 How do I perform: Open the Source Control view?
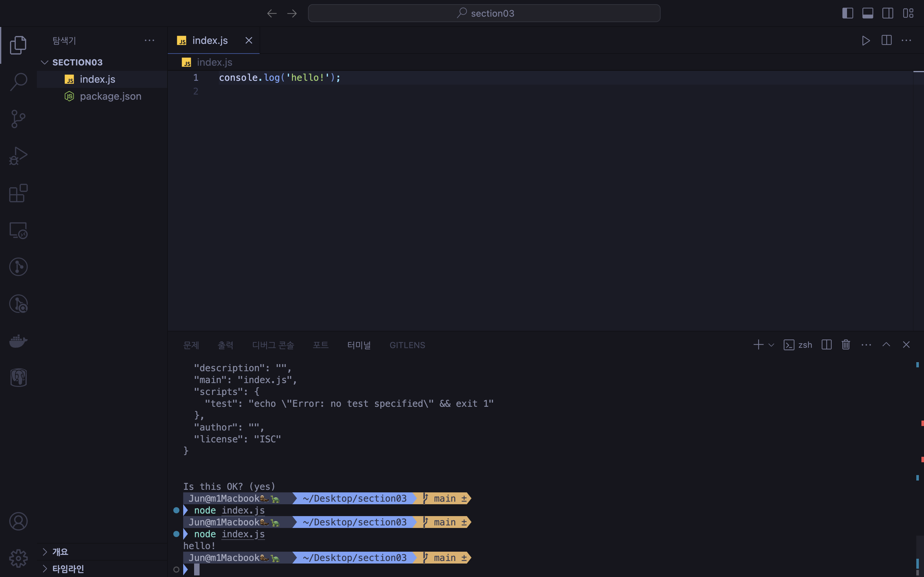[18, 119]
